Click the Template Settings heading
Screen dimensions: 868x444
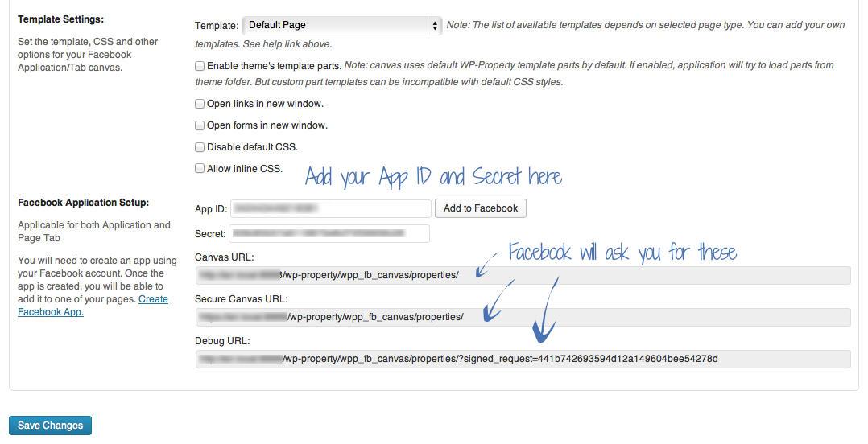[61, 19]
